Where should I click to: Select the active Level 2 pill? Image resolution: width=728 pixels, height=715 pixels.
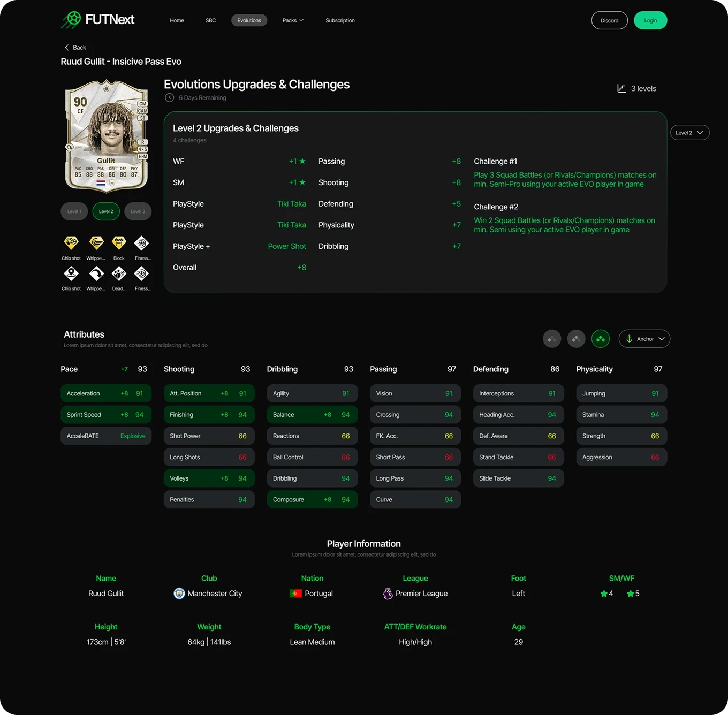point(106,211)
